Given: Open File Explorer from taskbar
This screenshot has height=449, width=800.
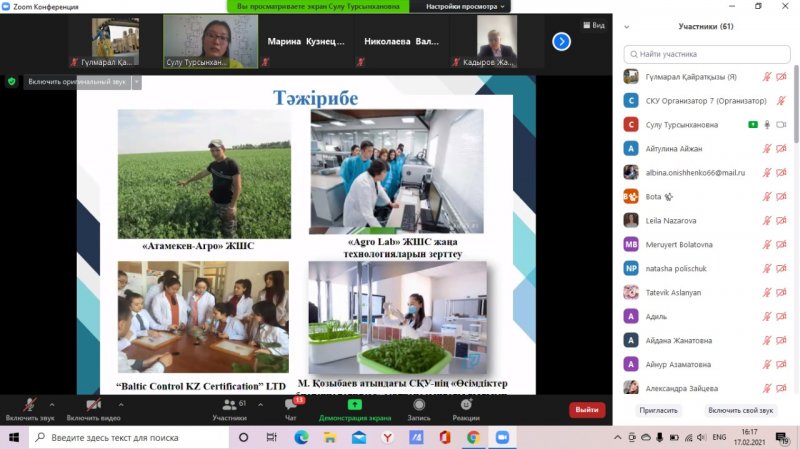Looking at the screenshot, I should tap(330, 437).
